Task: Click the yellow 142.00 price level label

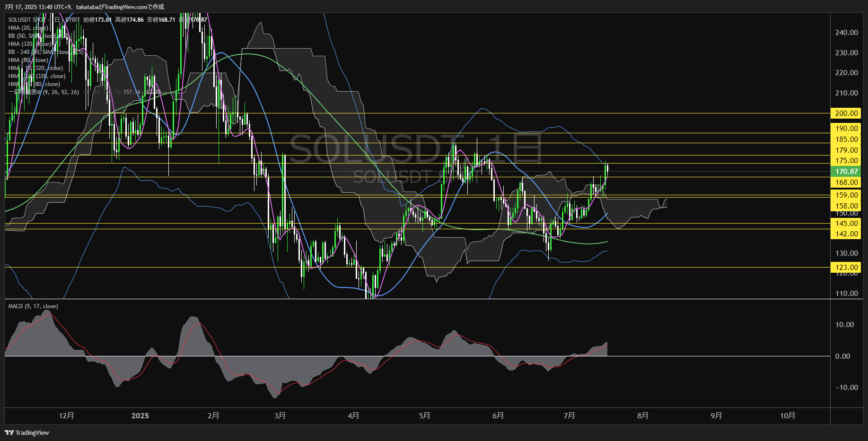Action: click(x=846, y=234)
